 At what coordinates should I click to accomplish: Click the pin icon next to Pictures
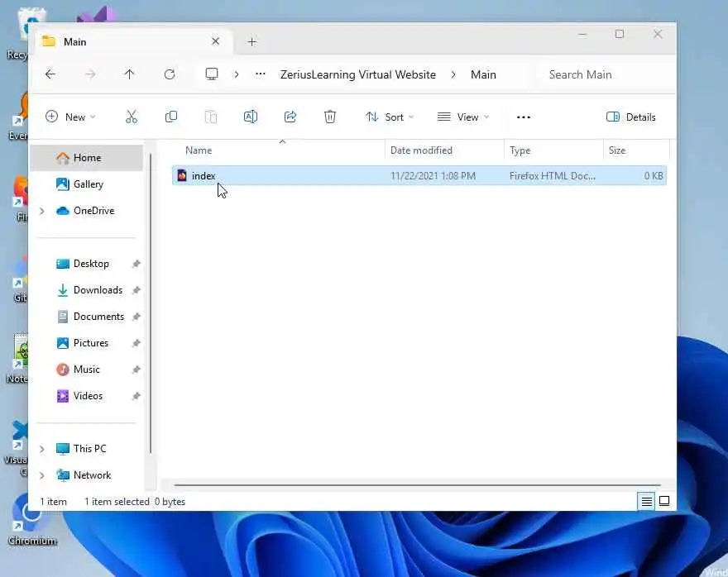136,343
